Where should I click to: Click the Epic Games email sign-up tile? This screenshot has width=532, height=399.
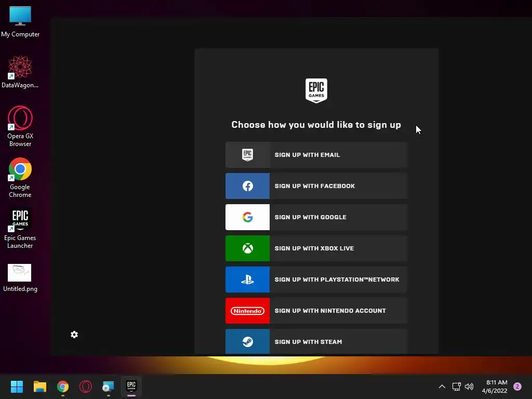click(248, 155)
